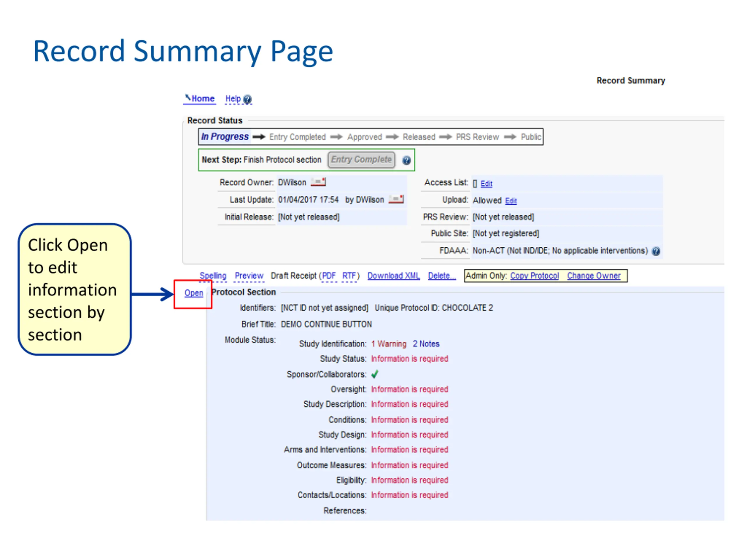Click the green Sponsor/Collaborators checkmark

(375, 374)
